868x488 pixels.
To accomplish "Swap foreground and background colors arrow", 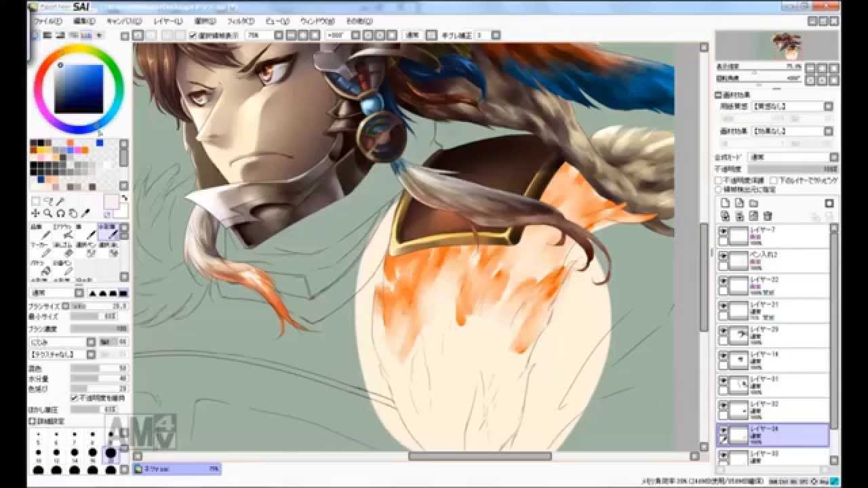I will tap(123, 198).
